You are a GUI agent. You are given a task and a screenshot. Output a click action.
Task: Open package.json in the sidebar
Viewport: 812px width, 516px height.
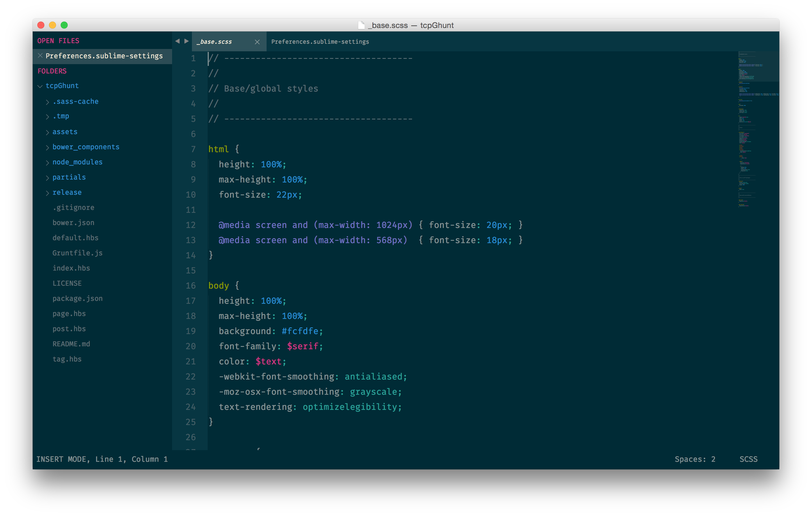[x=77, y=299]
